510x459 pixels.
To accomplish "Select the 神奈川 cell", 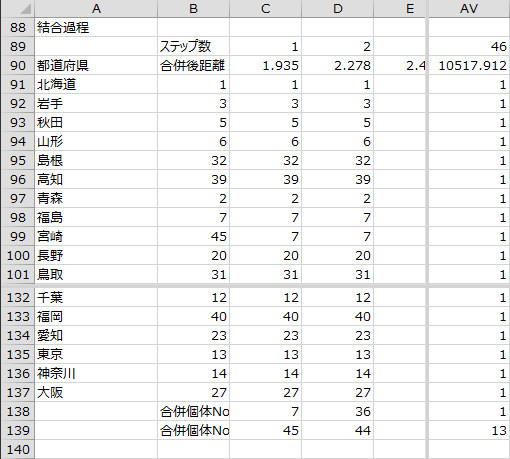I will (x=96, y=373).
